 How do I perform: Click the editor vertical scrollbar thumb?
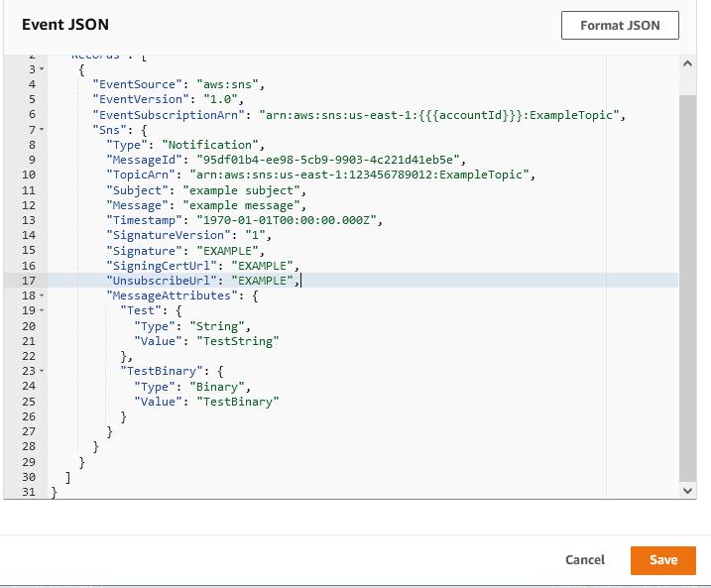click(x=687, y=289)
